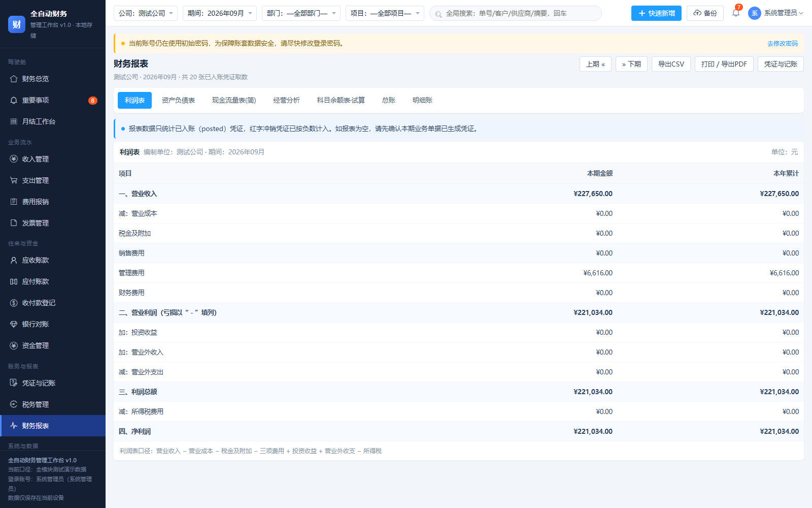The width and height of the screenshot is (812, 508).
Task: Focus the 全局搜索 search field
Action: [x=516, y=13]
